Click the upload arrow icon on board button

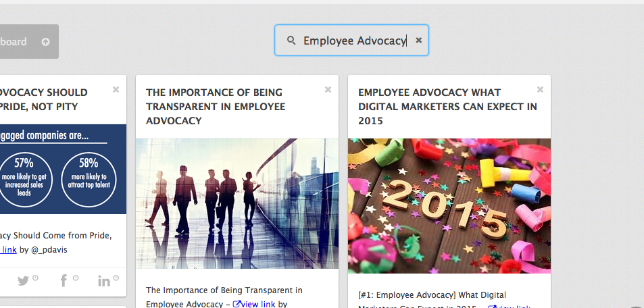tap(45, 42)
